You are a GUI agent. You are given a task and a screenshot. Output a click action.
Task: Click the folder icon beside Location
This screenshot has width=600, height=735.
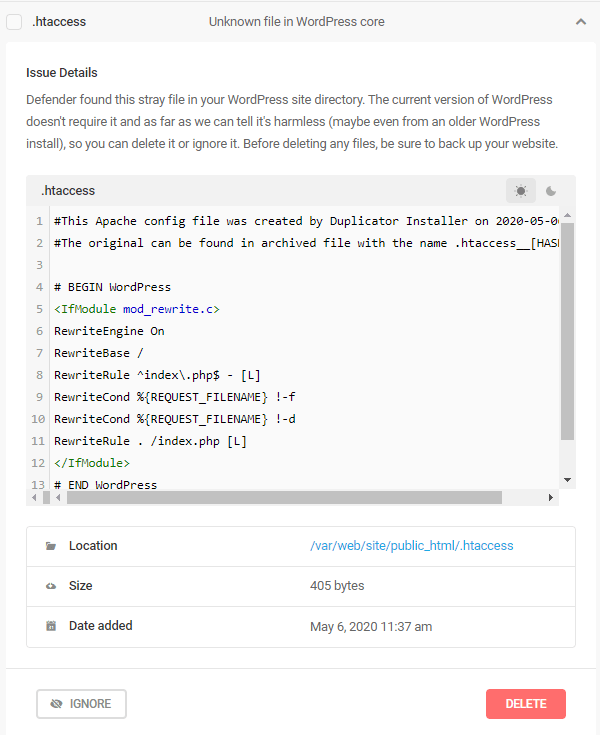click(51, 546)
